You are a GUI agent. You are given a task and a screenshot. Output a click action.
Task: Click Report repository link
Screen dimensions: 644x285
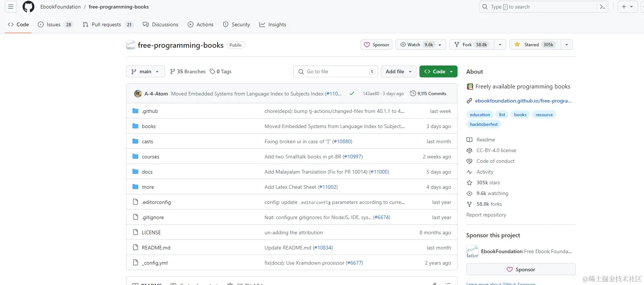pos(486,215)
